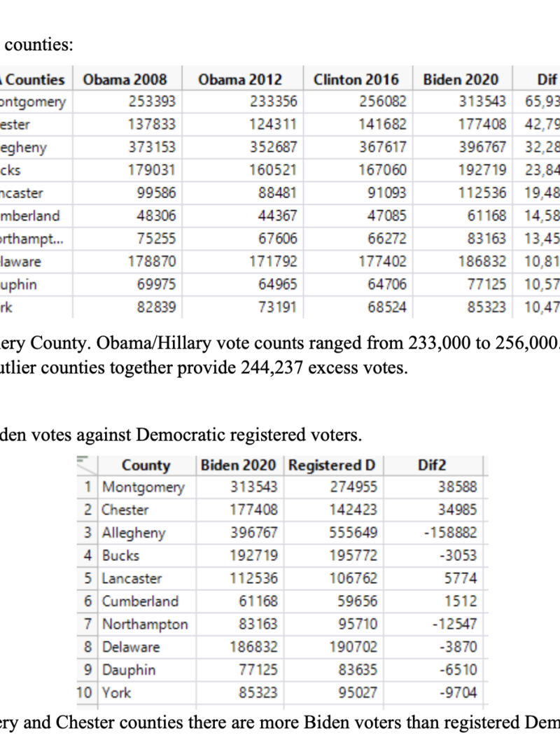Click the Clinton 2016 column header

point(356,79)
